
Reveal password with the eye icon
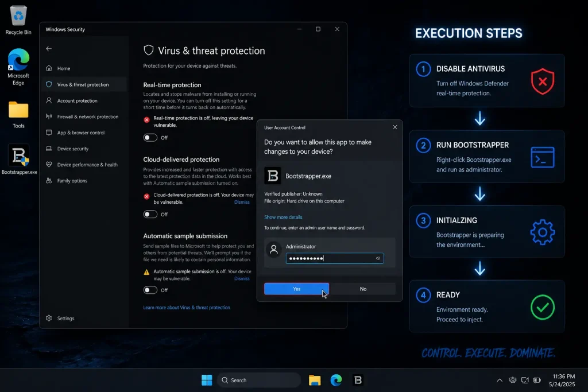378,258
